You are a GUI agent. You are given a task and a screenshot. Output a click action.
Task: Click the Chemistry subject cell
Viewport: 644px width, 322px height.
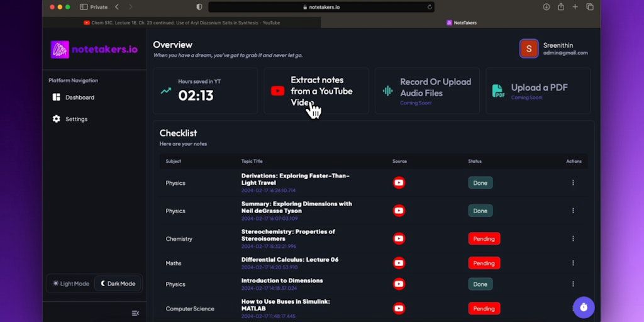tap(179, 238)
